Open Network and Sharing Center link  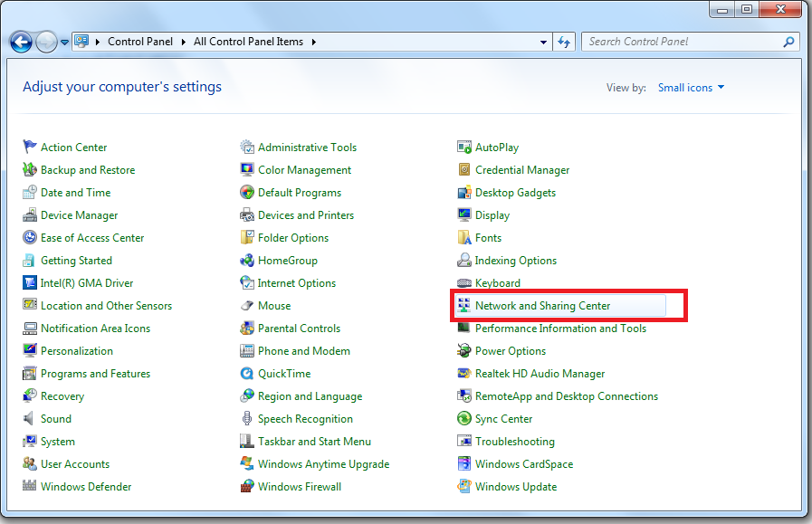pyautogui.click(x=542, y=306)
